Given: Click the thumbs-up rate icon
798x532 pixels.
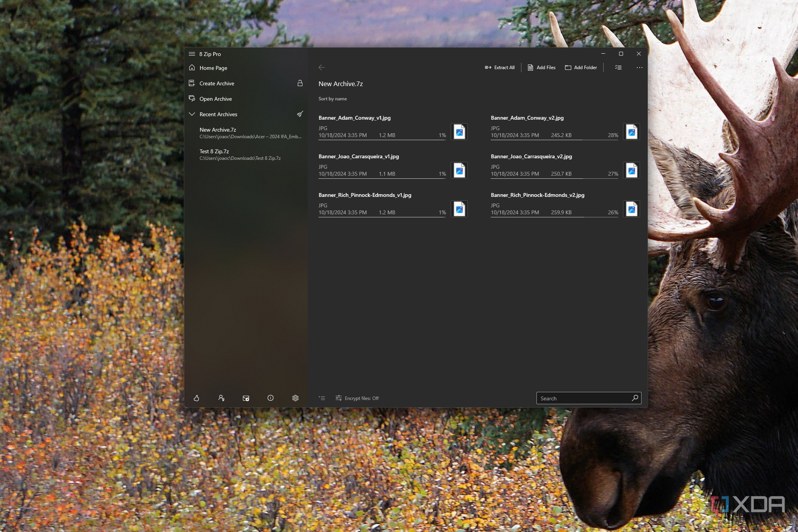Looking at the screenshot, I should click(x=197, y=398).
